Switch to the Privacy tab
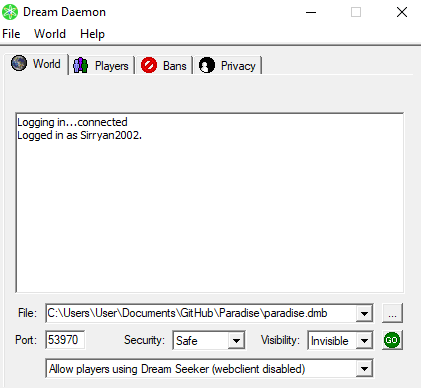This screenshot has width=421, height=388. click(x=228, y=65)
